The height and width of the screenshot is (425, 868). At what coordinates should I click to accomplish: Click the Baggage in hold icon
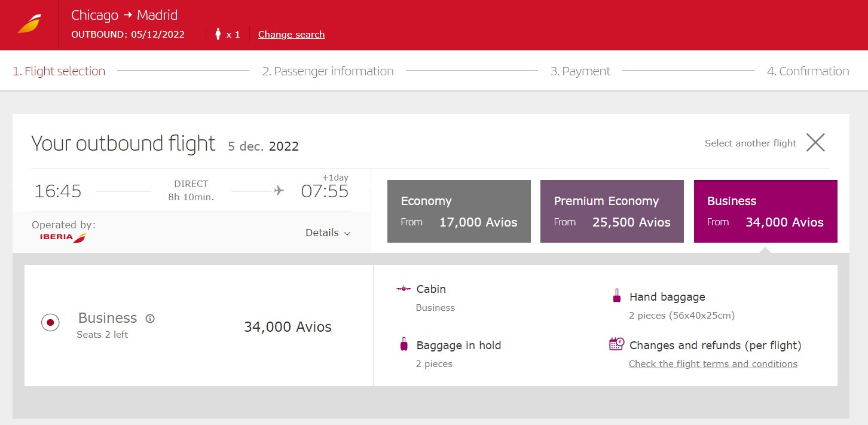click(x=404, y=344)
